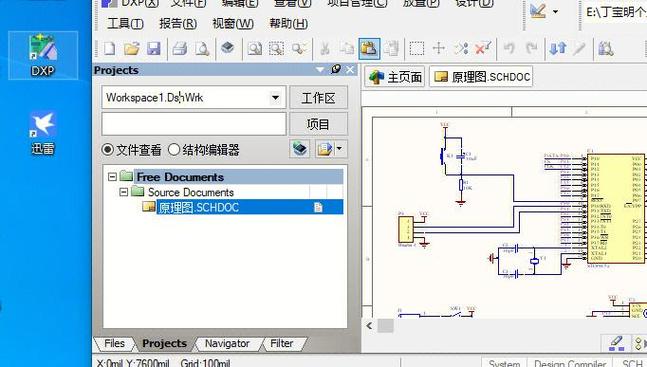647x367 pixels.
Task: Click the drawing utilities icon top right
Action: (x=538, y=11)
